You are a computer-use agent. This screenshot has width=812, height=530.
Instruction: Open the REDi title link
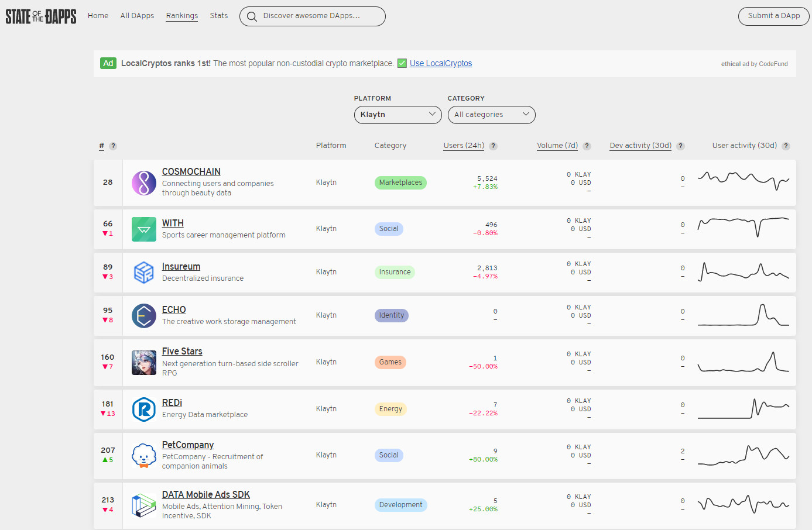coord(172,403)
